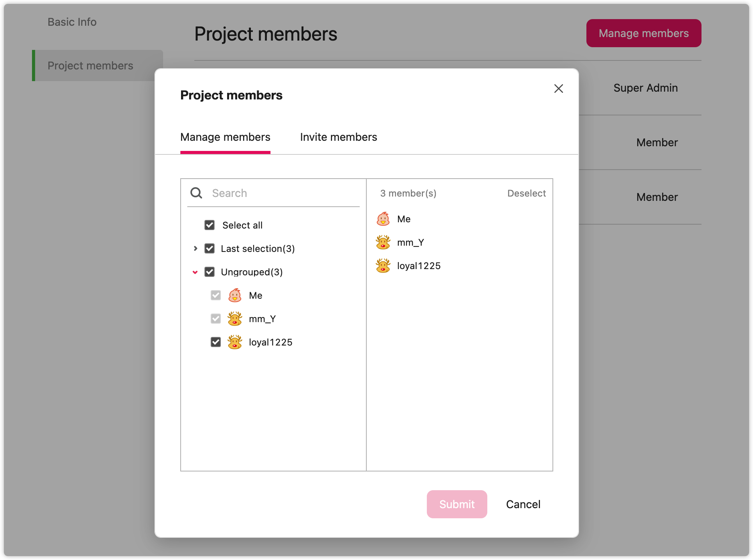Click the 3 member(s) count text
The image size is (753, 560).
[408, 193]
